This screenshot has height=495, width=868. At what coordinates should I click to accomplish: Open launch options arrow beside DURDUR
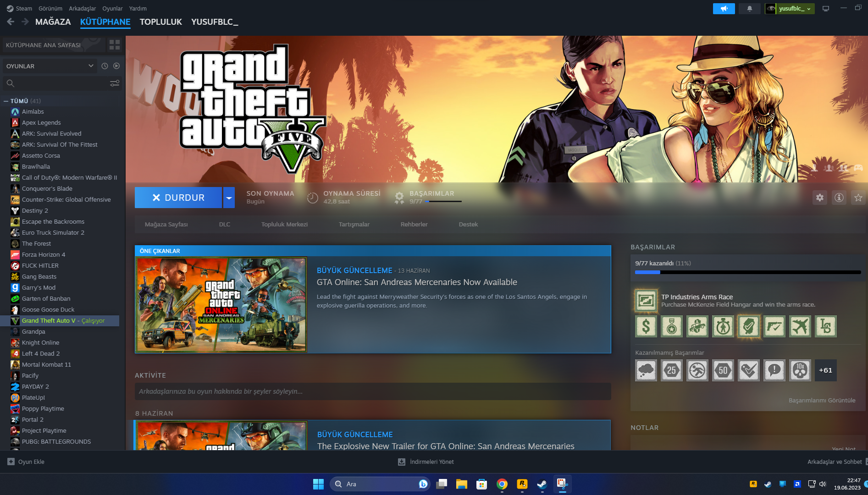(229, 198)
